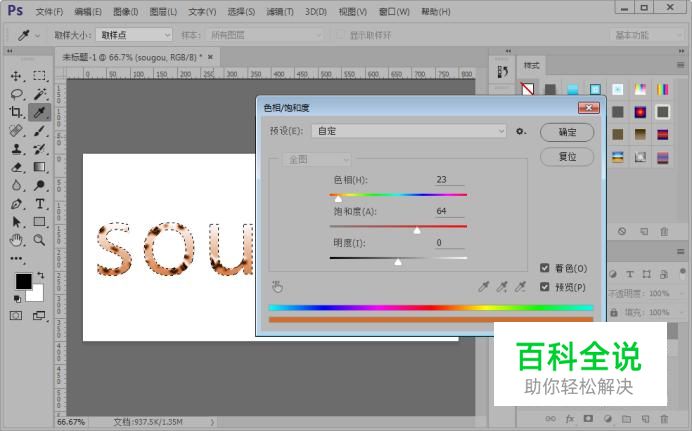Select the Clone Stamp tool
Image resolution: width=692 pixels, height=431 pixels.
[16, 149]
